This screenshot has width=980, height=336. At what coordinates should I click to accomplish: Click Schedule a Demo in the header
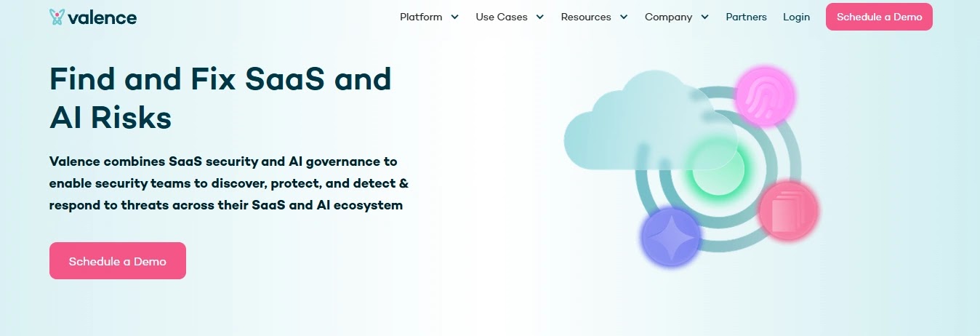click(879, 17)
